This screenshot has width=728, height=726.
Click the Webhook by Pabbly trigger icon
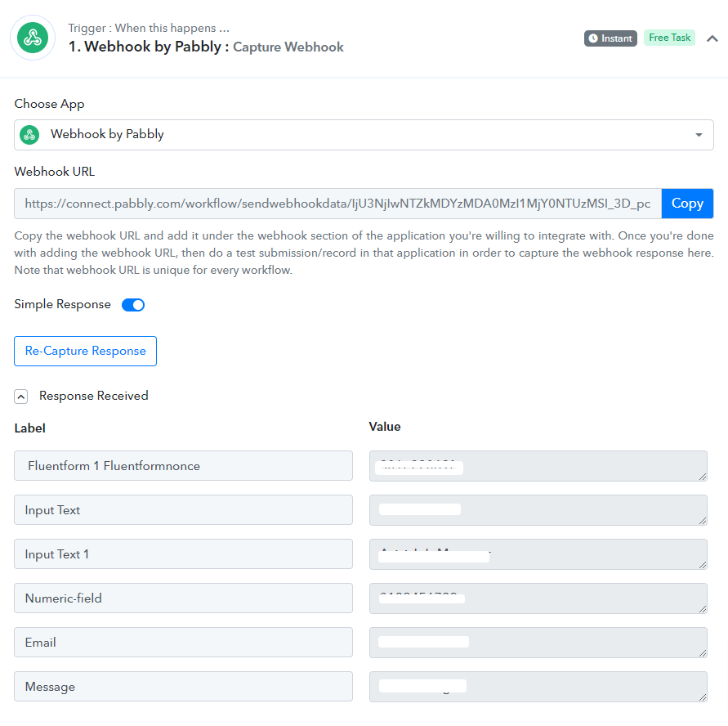click(x=33, y=38)
